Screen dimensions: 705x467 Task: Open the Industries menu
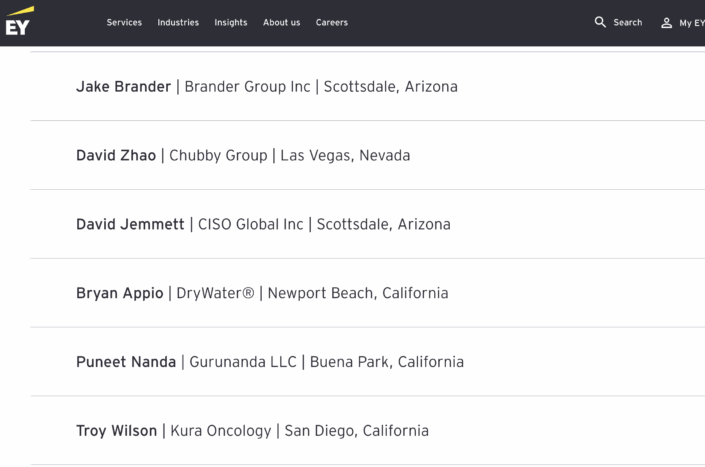(x=178, y=23)
